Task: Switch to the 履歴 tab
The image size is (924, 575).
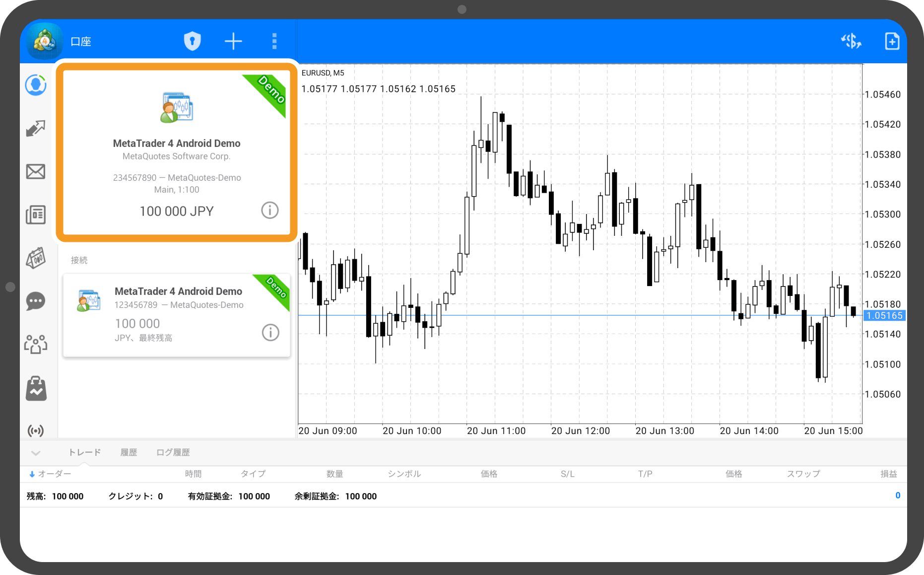Action: (129, 452)
